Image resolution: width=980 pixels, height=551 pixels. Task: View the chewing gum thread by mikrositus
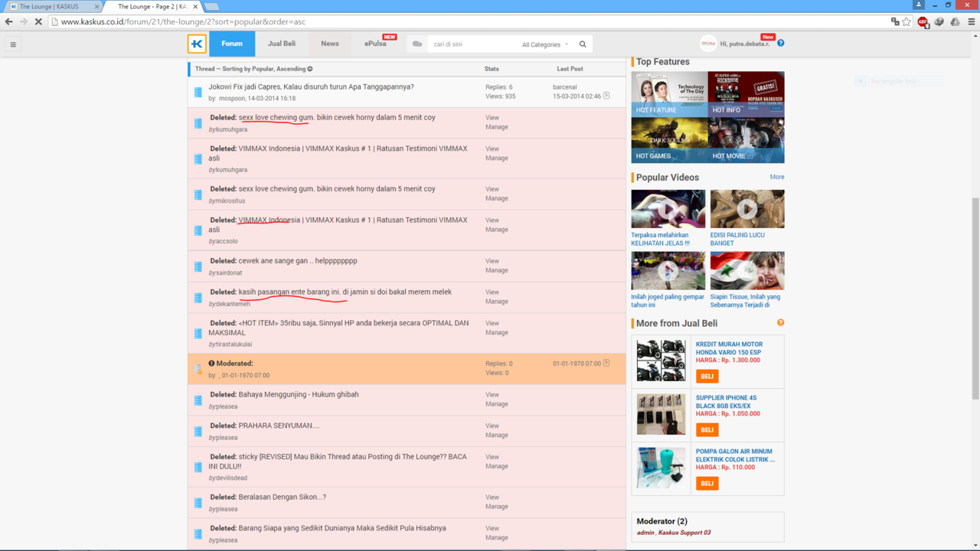pos(492,189)
